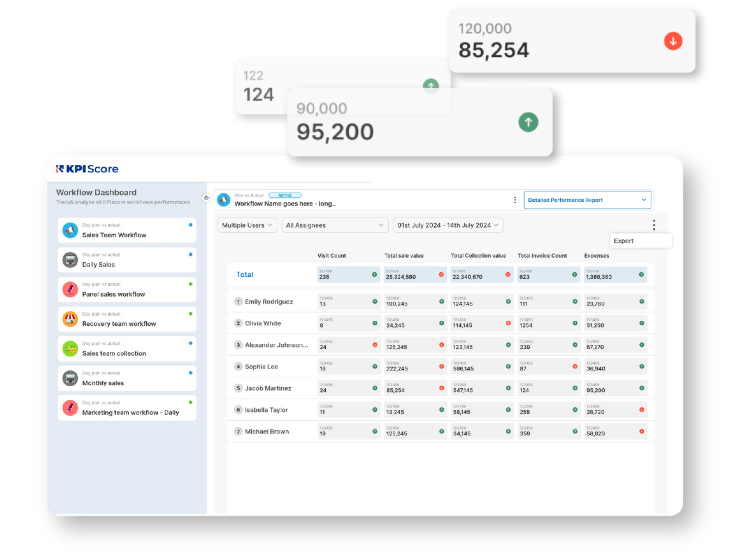Click red indicator in Isabella Taylor's expenses cell
This screenshot has height=560, width=752.
click(642, 410)
